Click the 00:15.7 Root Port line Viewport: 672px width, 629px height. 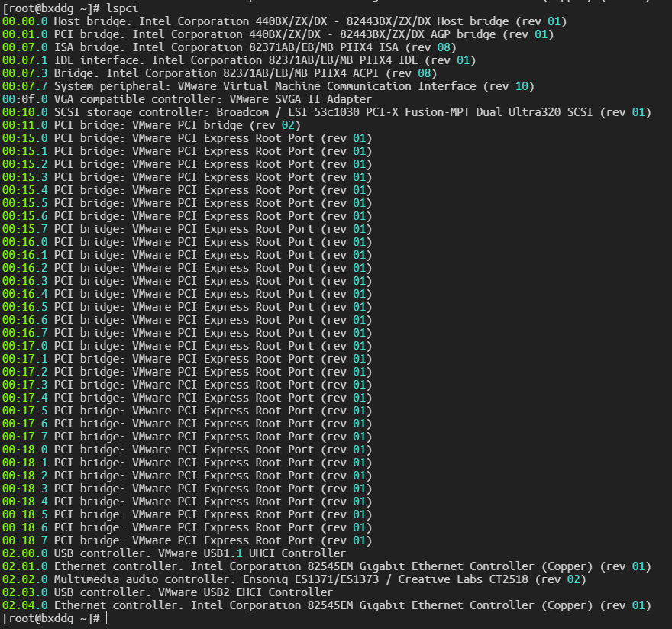pos(187,229)
